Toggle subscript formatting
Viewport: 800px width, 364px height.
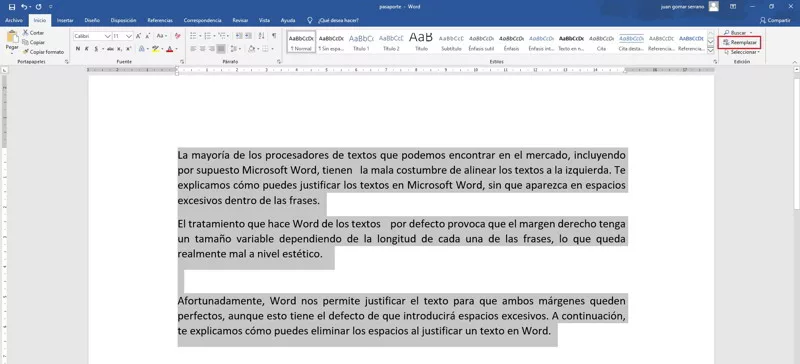click(x=119, y=49)
